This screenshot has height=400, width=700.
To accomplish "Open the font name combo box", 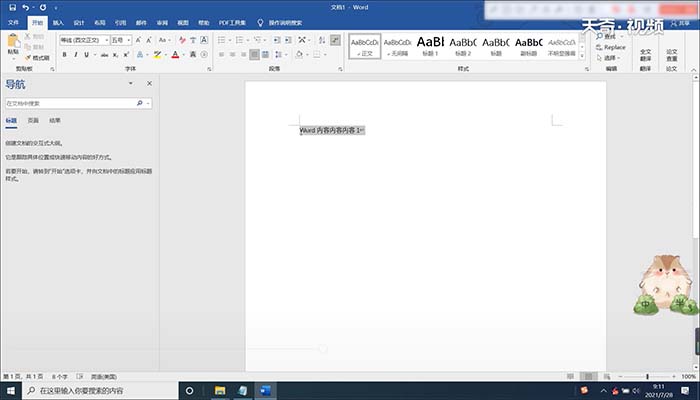I will pyautogui.click(x=84, y=40).
